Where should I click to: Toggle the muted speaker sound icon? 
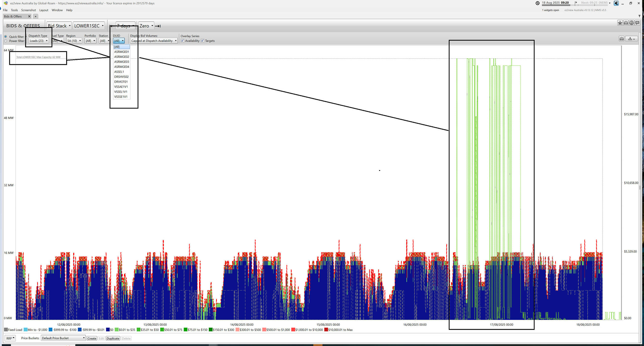[x=616, y=3]
